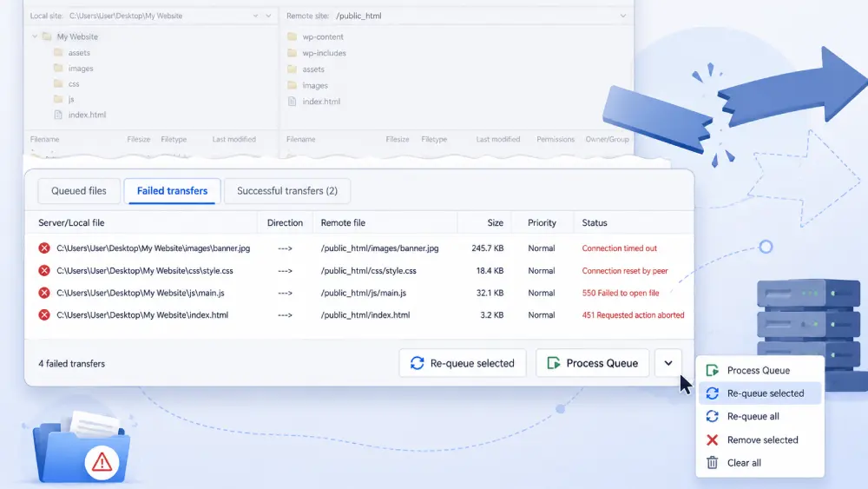Screen dimensions: 868x489
Task: Click the remote assets folder icon
Action: 293,69
